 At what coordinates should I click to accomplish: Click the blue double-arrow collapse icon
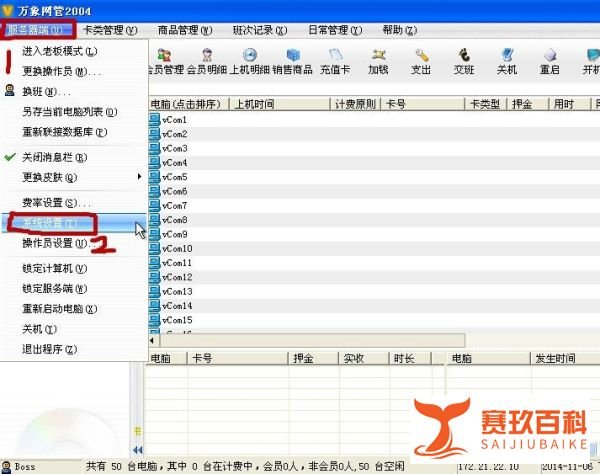coord(138,450)
